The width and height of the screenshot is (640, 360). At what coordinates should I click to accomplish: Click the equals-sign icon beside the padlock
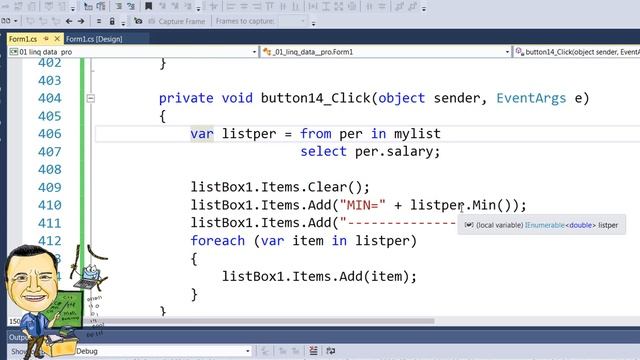(x=99, y=21)
